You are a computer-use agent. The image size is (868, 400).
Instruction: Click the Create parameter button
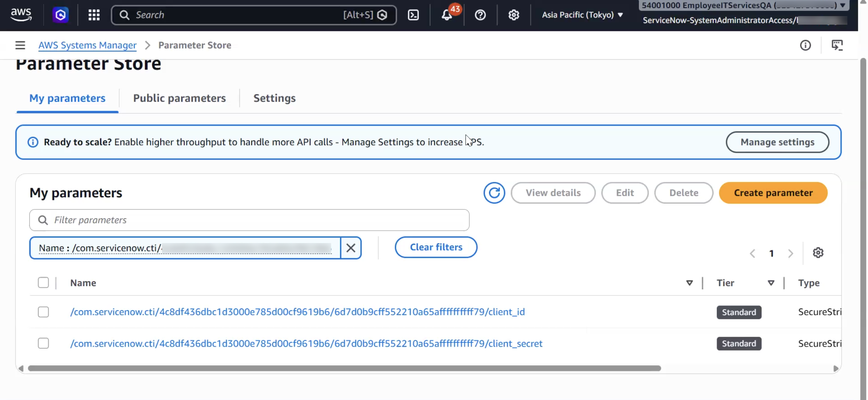coord(773,193)
